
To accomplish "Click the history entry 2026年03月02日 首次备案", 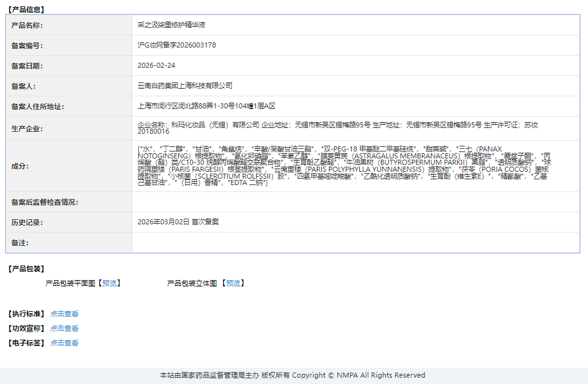I will pyautogui.click(x=178, y=222).
